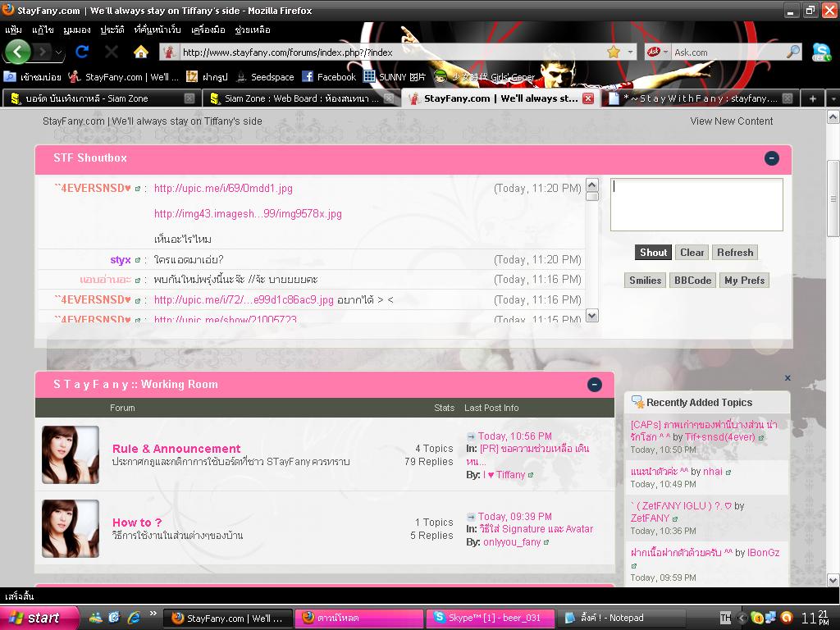Screen dimensions: 840x630
Task: Open the Smilies button
Action: tap(645, 281)
